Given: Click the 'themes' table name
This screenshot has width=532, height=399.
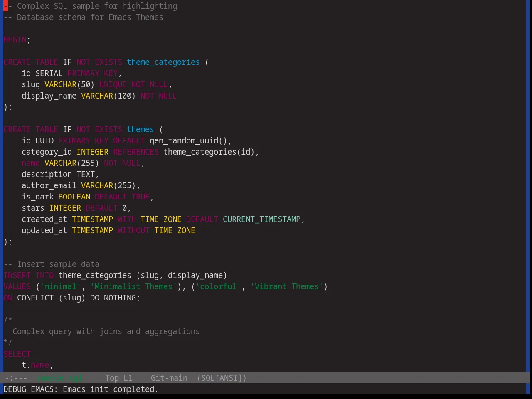Looking at the screenshot, I should (140, 130).
